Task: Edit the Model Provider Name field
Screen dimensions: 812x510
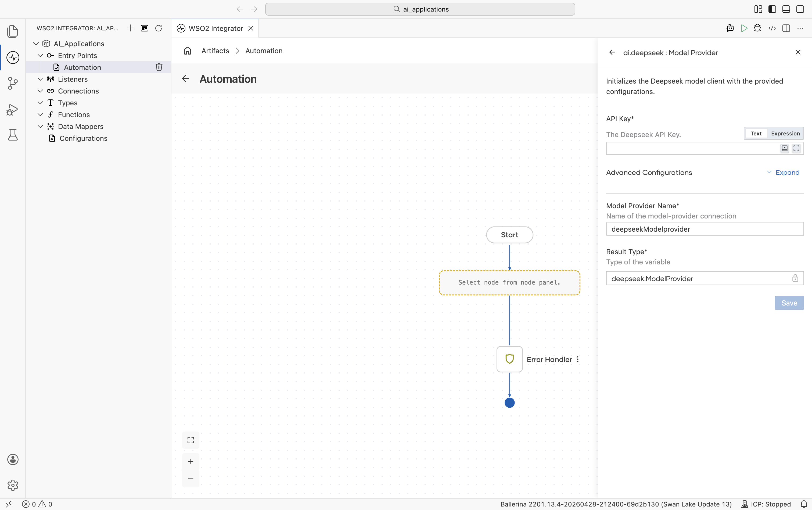Action: point(705,229)
